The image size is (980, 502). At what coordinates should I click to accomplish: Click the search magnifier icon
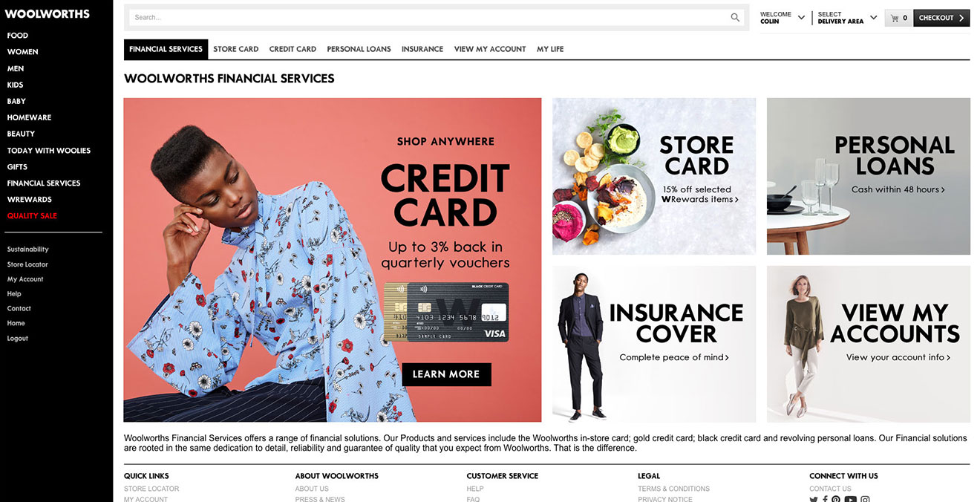(x=735, y=17)
